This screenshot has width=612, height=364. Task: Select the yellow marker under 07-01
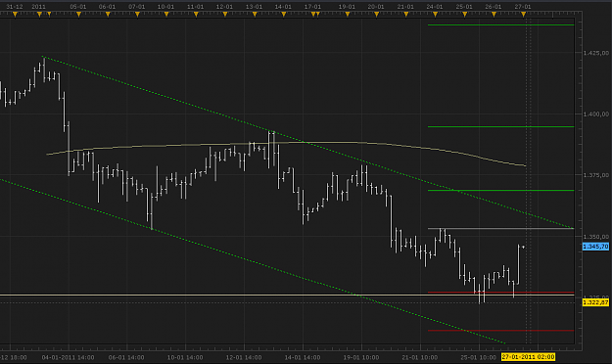tap(137, 15)
